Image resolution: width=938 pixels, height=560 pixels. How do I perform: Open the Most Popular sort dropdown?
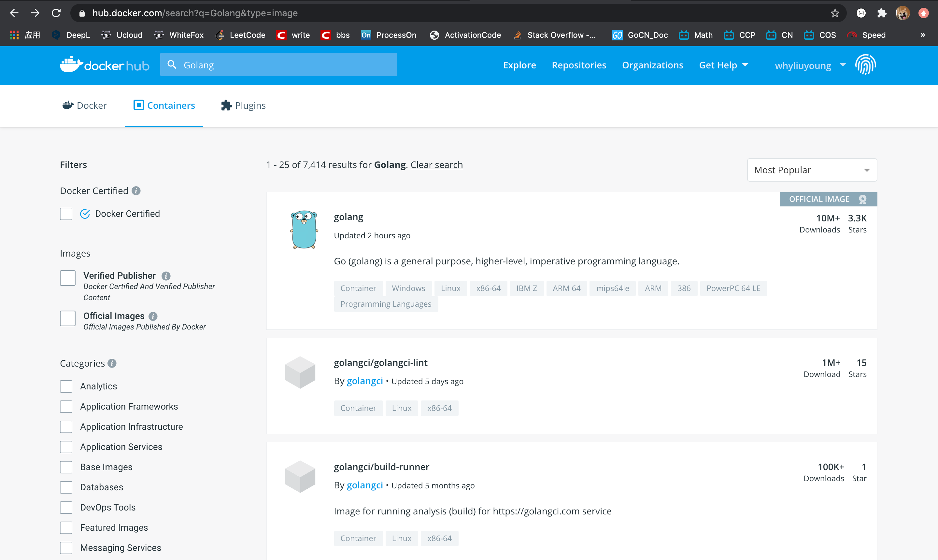(x=812, y=170)
